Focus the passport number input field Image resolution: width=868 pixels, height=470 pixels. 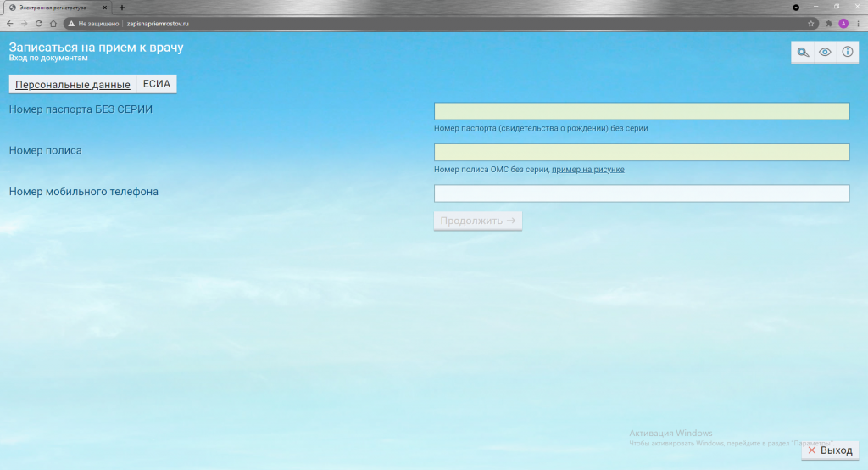coord(641,111)
